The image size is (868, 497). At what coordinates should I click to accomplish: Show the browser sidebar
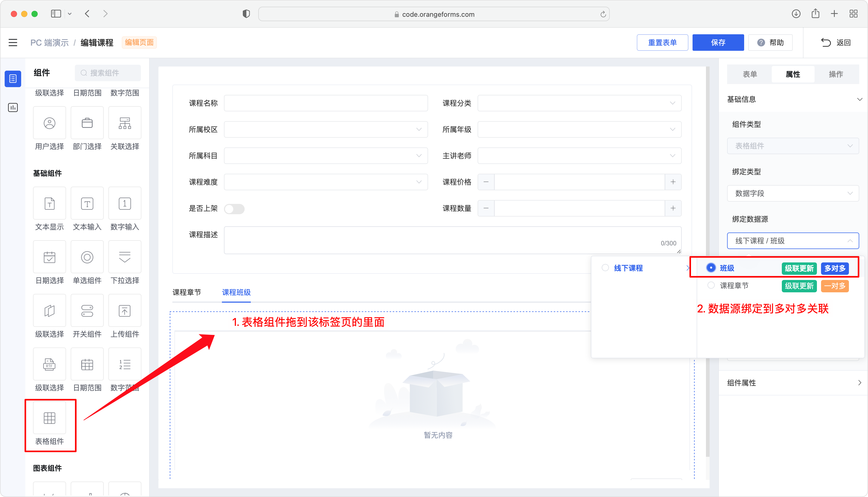56,14
